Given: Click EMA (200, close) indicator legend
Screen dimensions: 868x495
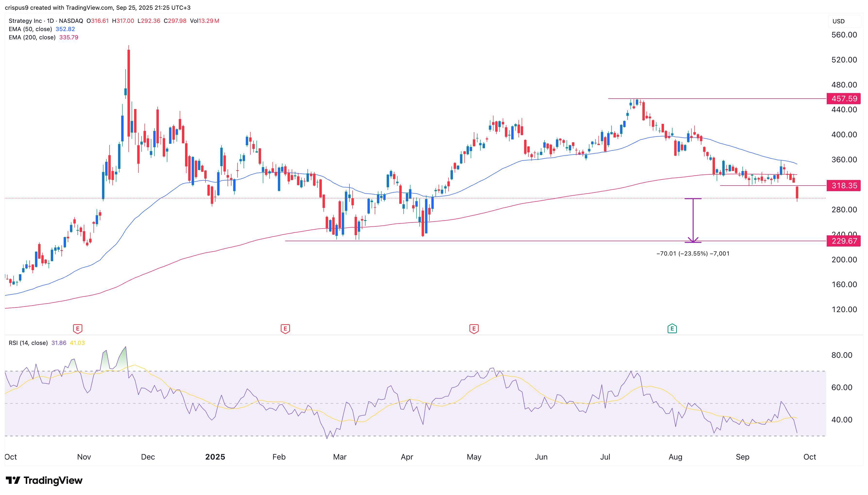Looking at the screenshot, I should point(32,37).
